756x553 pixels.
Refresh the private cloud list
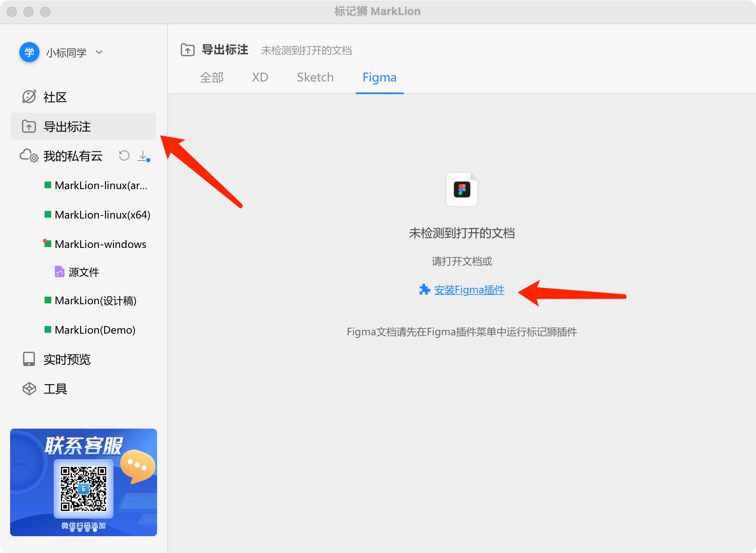(x=124, y=156)
